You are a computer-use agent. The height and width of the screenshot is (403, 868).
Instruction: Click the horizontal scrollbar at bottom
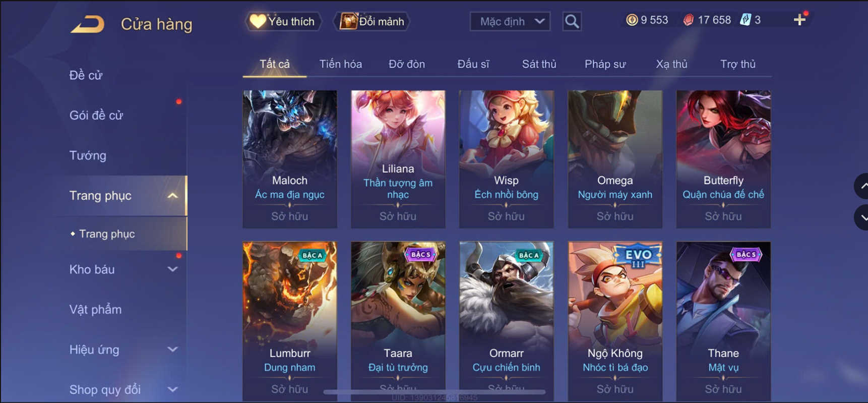(x=435, y=391)
